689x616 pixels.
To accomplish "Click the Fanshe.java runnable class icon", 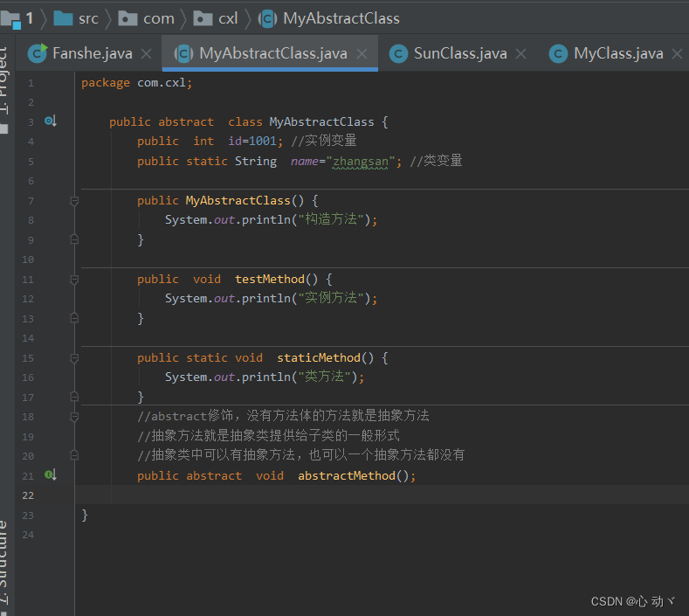I will pos(38,53).
